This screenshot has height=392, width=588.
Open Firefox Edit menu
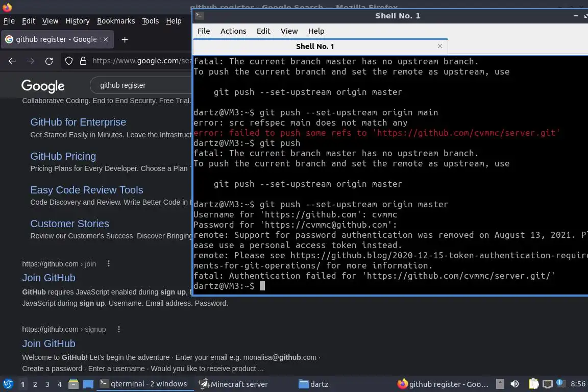[29, 21]
